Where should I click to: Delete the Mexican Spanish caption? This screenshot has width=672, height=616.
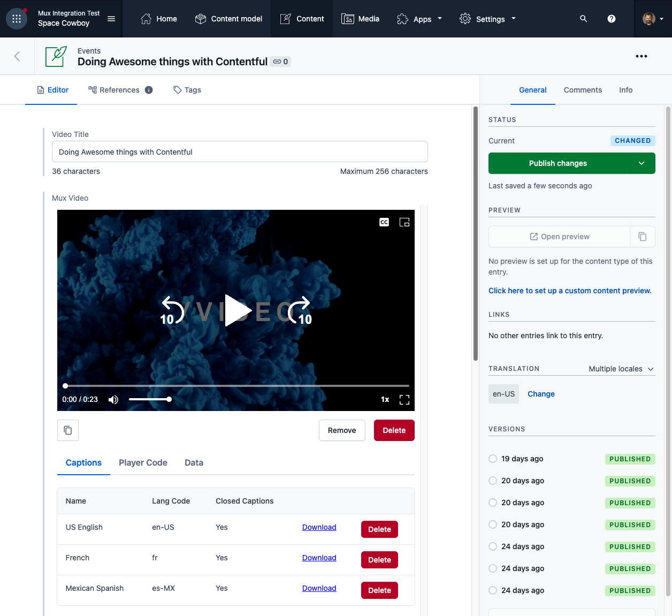click(379, 590)
